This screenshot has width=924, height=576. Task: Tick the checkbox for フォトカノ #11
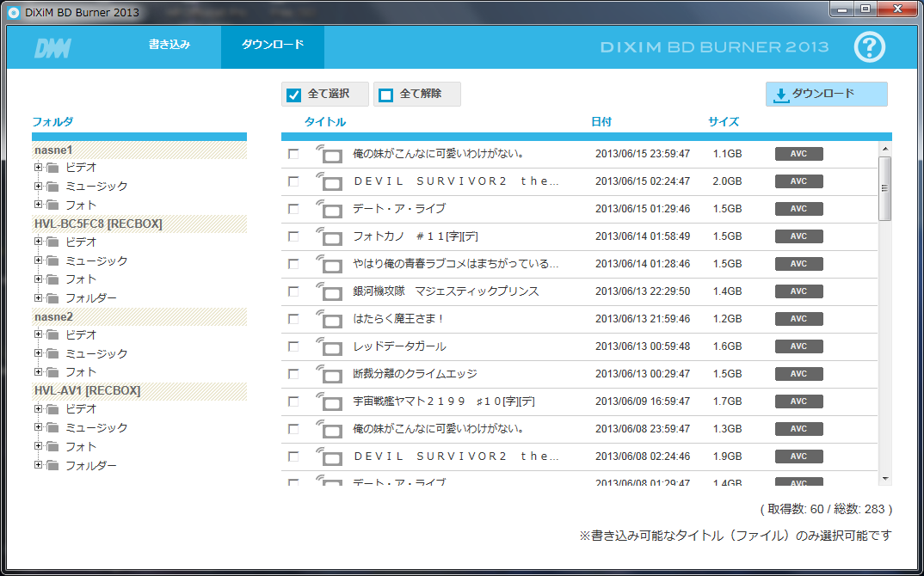[x=293, y=236]
